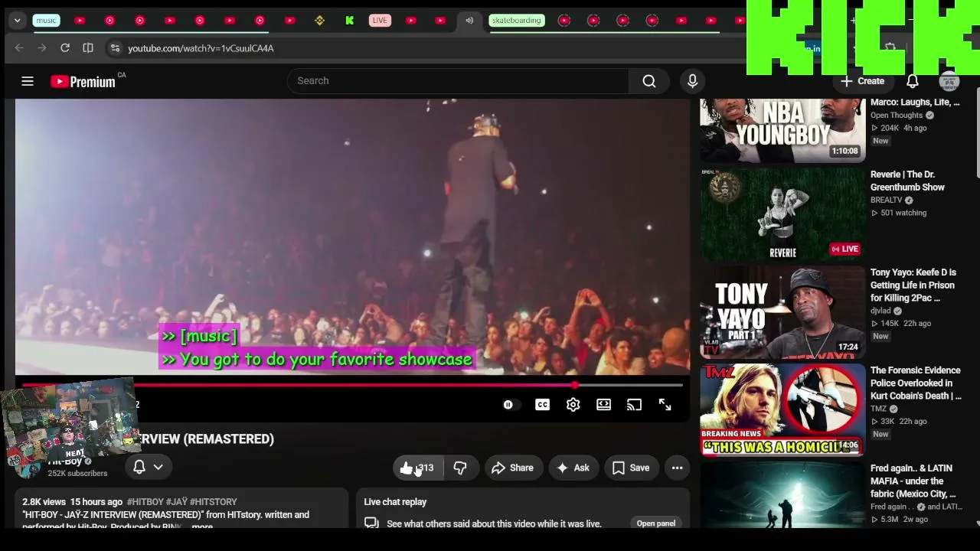Go forward with the browser forward arrow
The image size is (980, 551).
tap(42, 48)
